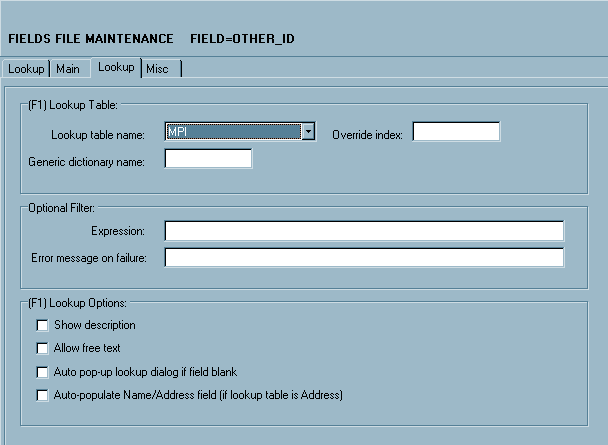Click the FIELDS FILE MAINTENANCE heading text

pyautogui.click(x=90, y=39)
